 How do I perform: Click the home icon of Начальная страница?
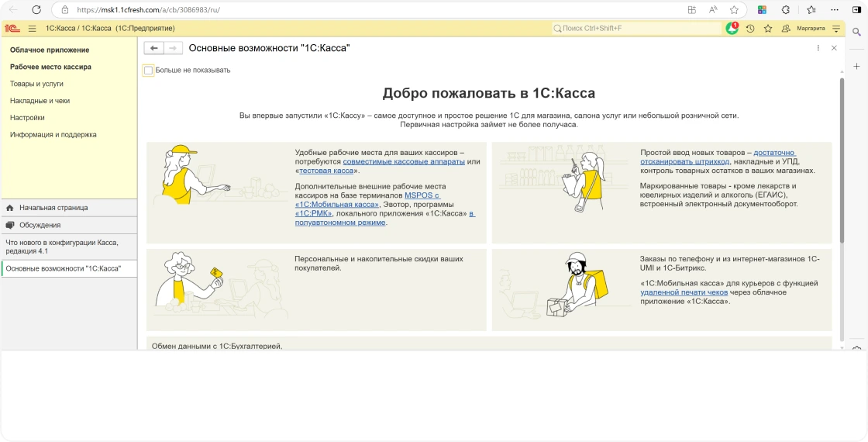[x=9, y=208]
